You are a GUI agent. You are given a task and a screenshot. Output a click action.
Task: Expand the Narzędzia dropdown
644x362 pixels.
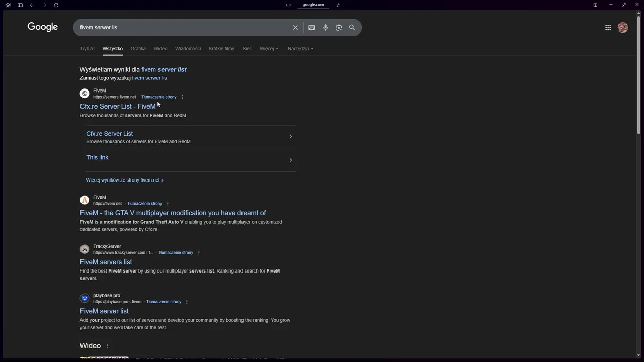(300, 49)
